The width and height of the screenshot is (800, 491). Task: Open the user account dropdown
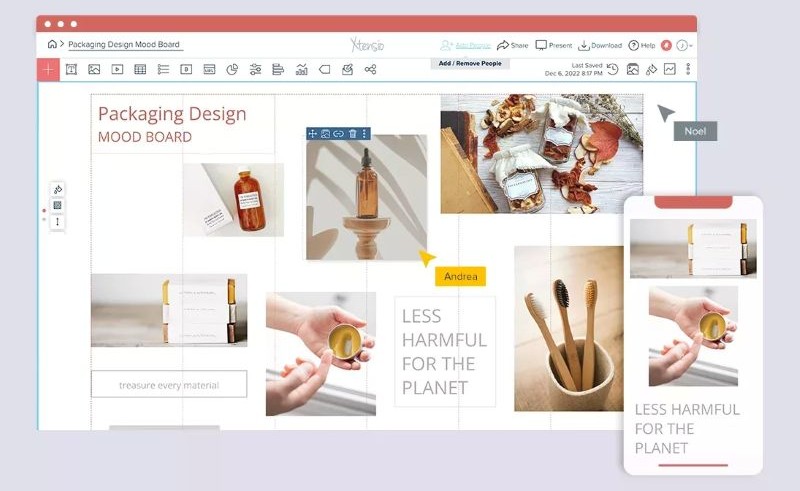click(x=684, y=45)
